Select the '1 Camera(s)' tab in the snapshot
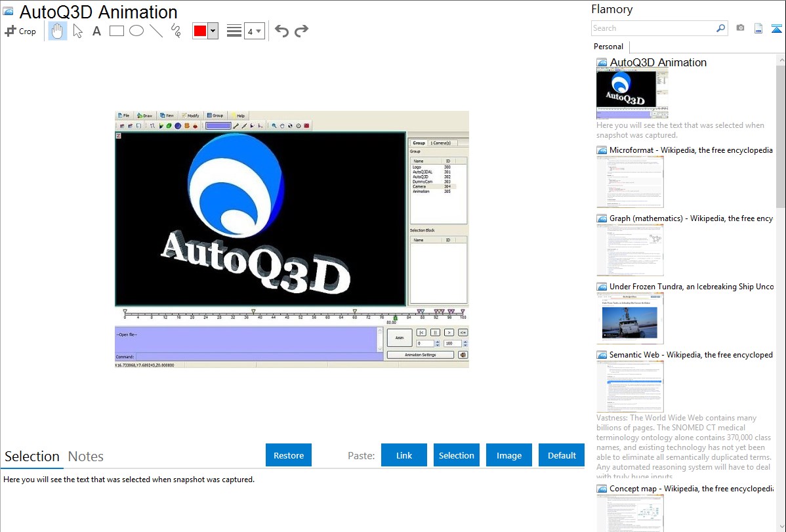 pos(441,143)
